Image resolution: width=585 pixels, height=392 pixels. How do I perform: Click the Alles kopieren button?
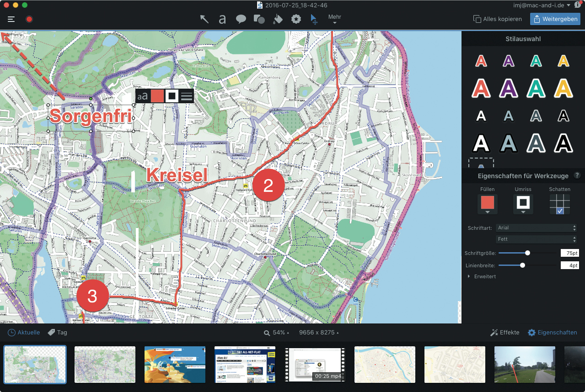[x=497, y=19]
